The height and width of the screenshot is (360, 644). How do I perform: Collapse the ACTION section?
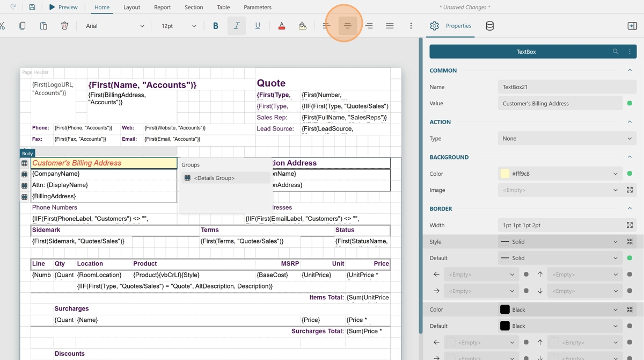tap(630, 122)
